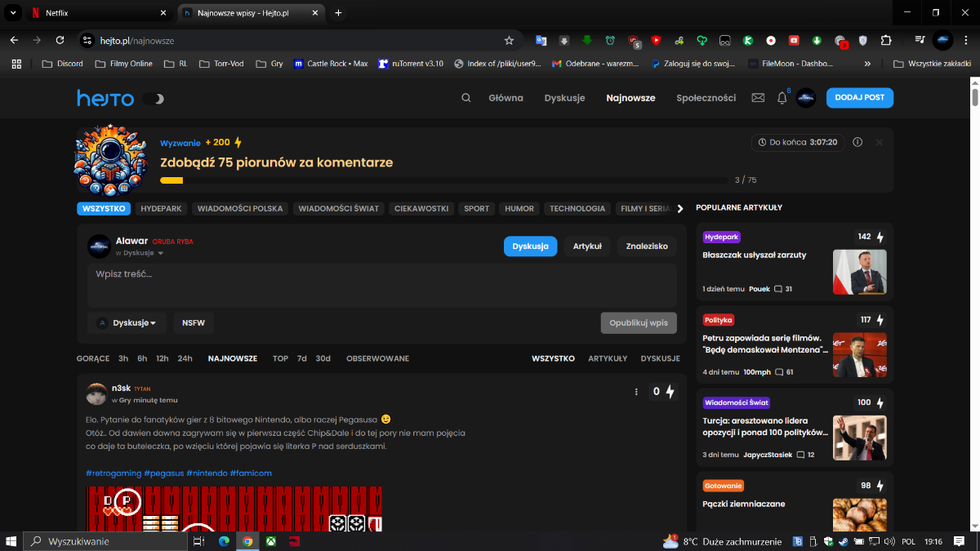Open the messages envelope icon
This screenshot has height=551, width=980.
click(x=758, y=98)
